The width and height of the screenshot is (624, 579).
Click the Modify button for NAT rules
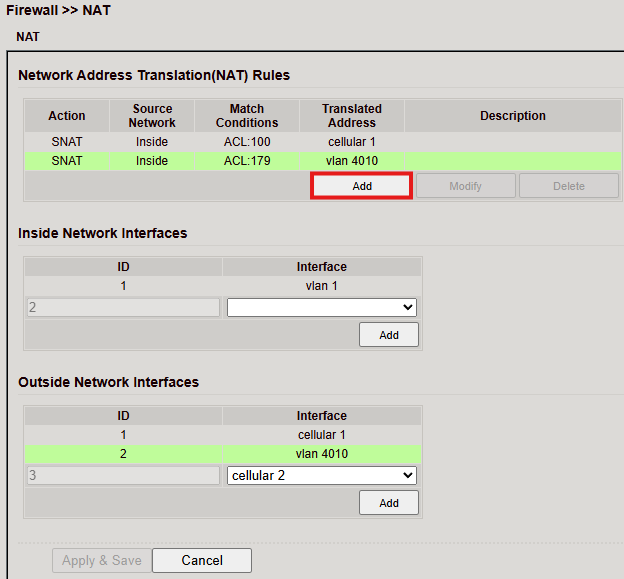[x=465, y=186]
